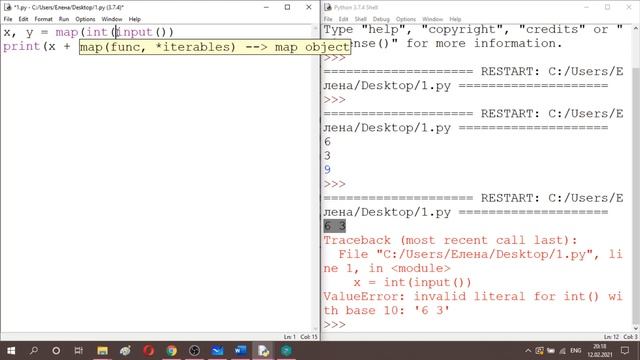The width and height of the screenshot is (640, 360).
Task: Click the Windows Start button
Action: point(11,351)
